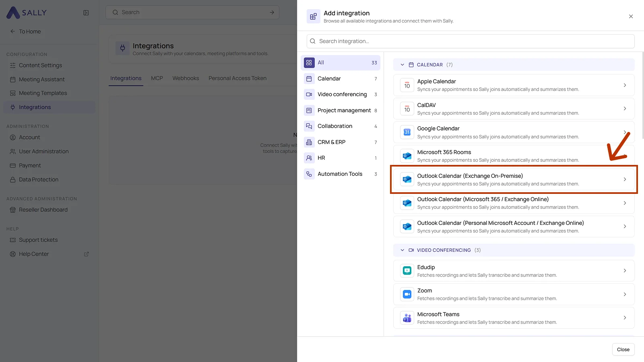Open Meeting Assistant page
The height and width of the screenshot is (362, 644).
tap(41, 79)
